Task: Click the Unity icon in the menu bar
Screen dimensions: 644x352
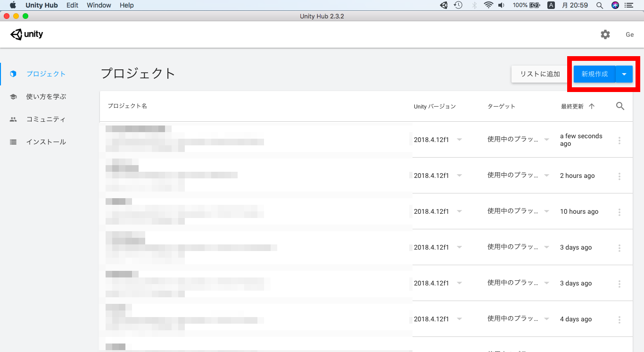Action: (x=444, y=5)
